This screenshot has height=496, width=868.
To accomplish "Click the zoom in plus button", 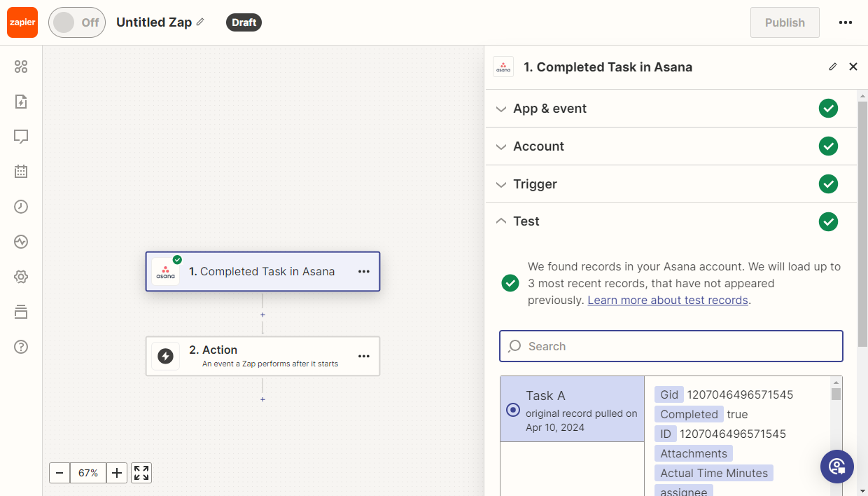I will click(x=117, y=473).
